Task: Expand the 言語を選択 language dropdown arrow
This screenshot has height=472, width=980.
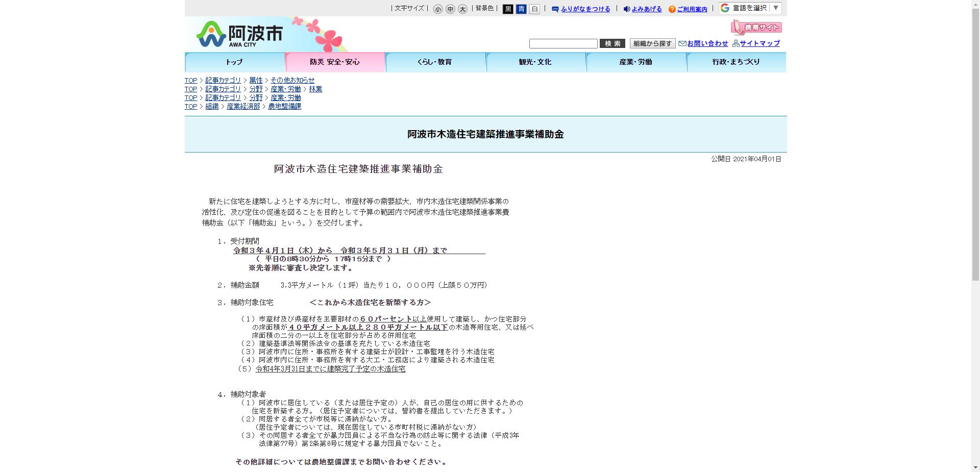Action: point(775,8)
